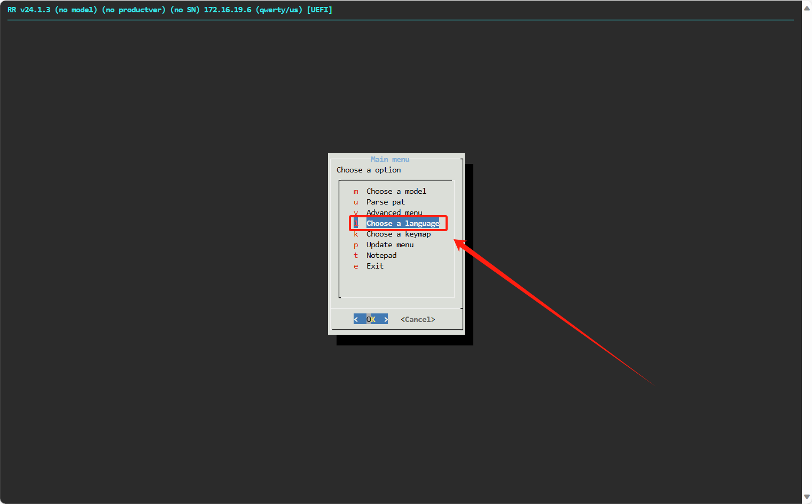Viewport: 812px width, 504px height.
Task: Open the Notepad menu entry
Action: 381,255
